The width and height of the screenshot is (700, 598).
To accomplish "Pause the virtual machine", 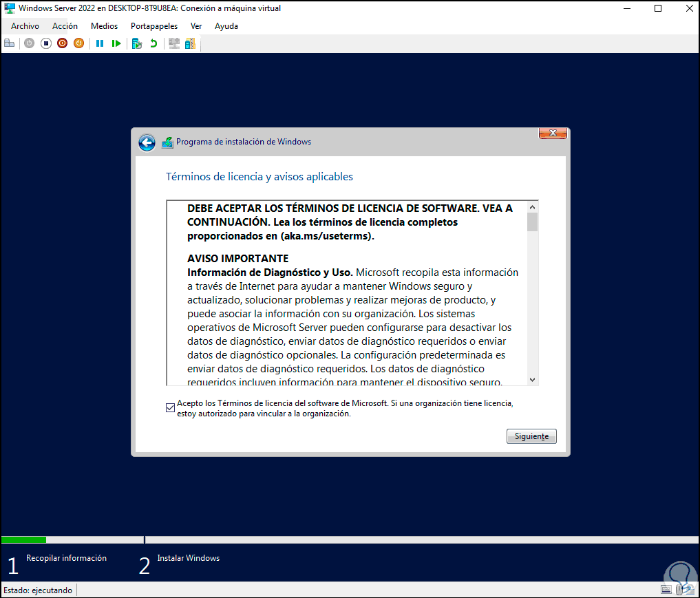I will point(100,43).
